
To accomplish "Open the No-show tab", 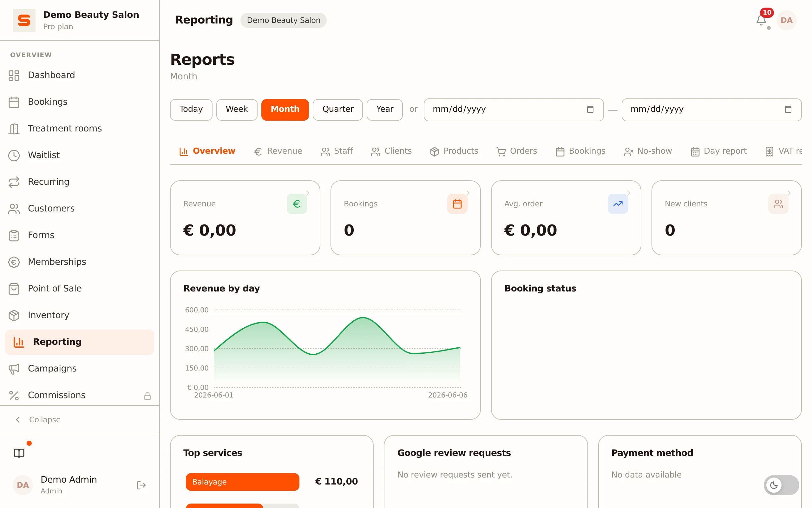I will [648, 151].
